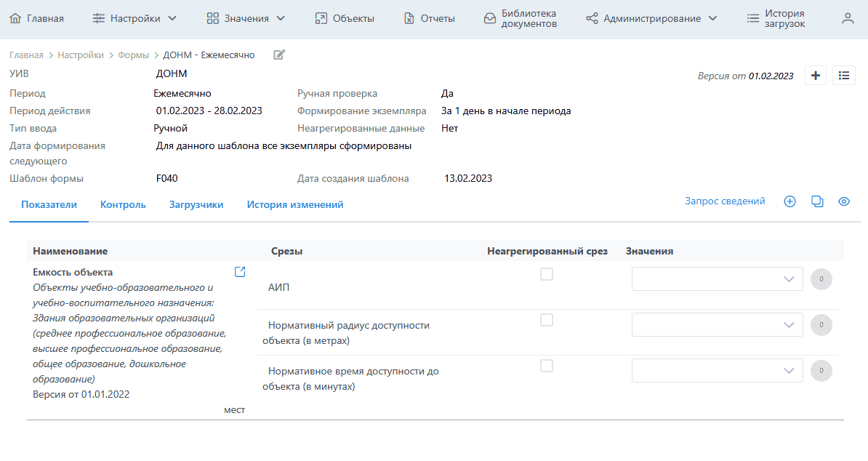868x461 pixels.
Task: Open Библиотека документов in the navigation bar
Action: (x=521, y=19)
